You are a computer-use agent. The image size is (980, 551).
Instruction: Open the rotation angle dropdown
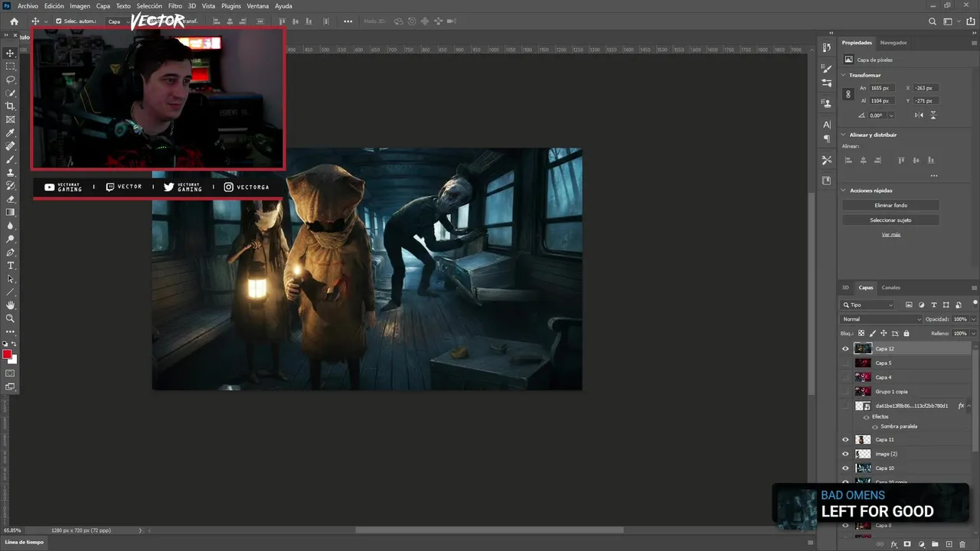pyautogui.click(x=891, y=116)
